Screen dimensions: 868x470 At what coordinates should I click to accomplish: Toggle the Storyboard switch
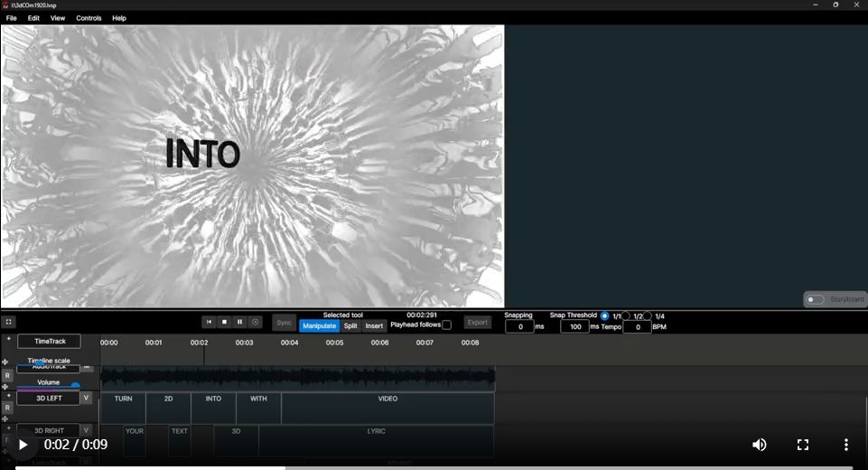815,299
